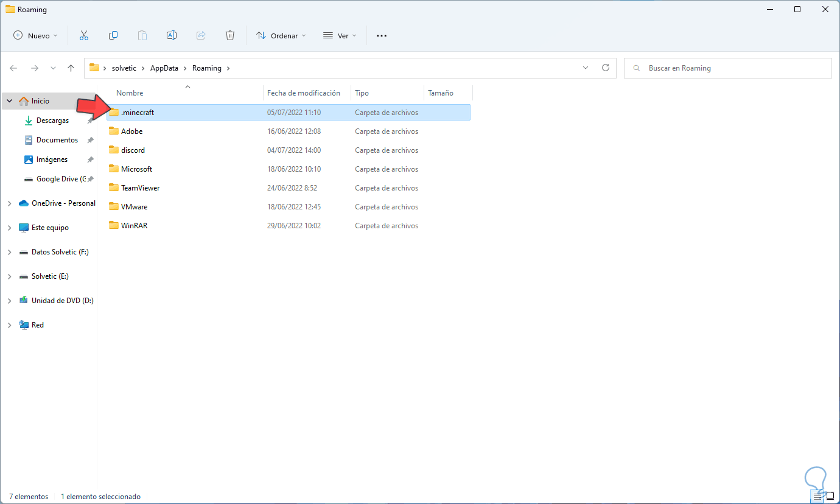The image size is (840, 504).
Task: Click the Cut scissors icon
Action: pyautogui.click(x=84, y=35)
